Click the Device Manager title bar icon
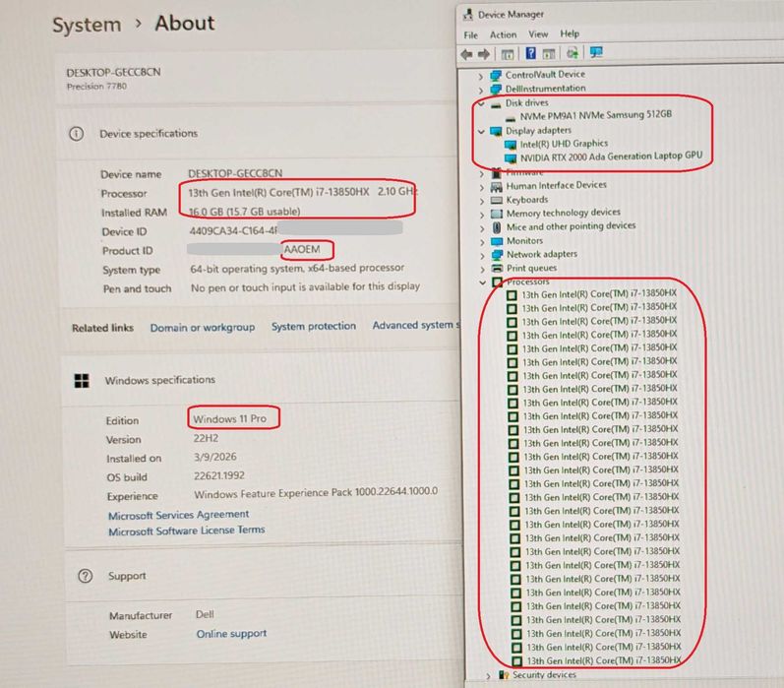The height and width of the screenshot is (688, 784). (468, 15)
